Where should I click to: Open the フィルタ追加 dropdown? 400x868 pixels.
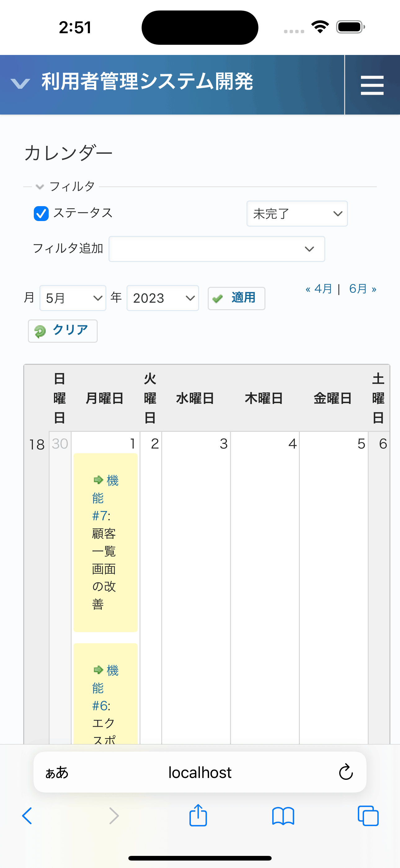[x=216, y=249]
